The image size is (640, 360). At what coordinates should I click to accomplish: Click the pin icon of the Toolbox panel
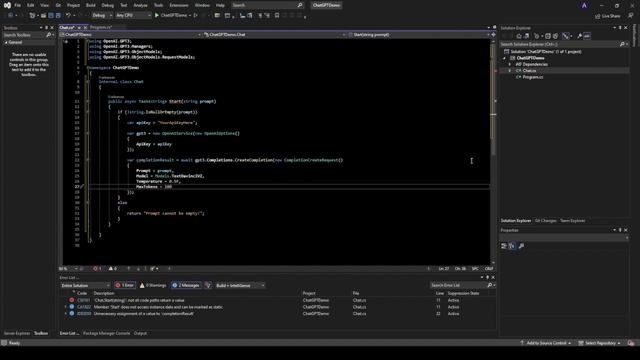click(46, 28)
